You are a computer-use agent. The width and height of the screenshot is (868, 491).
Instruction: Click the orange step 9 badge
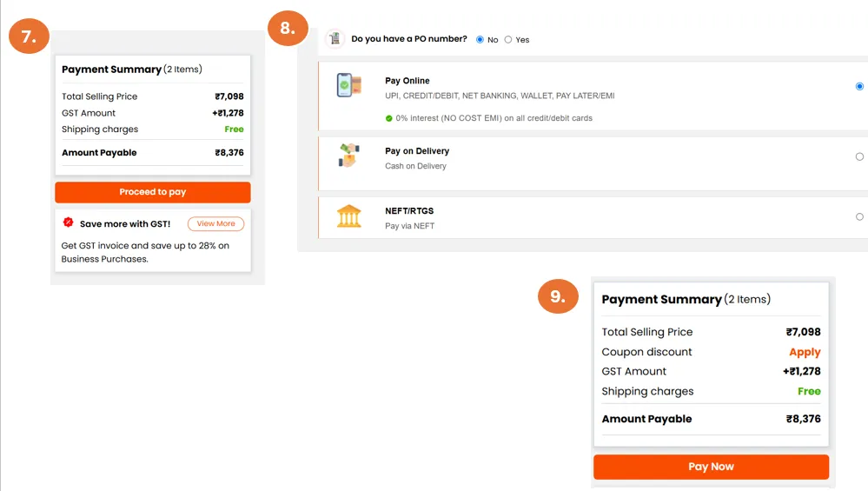point(558,296)
